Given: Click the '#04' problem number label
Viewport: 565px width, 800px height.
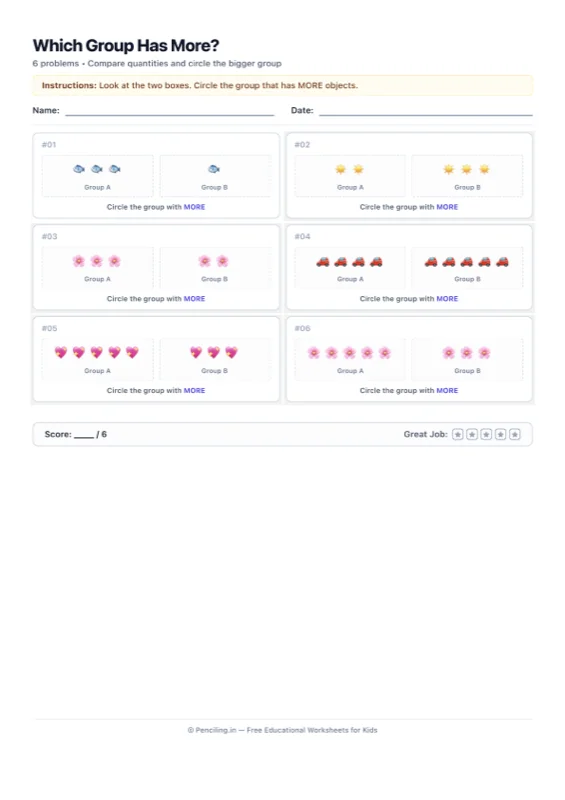Looking at the screenshot, I should coord(302,237).
